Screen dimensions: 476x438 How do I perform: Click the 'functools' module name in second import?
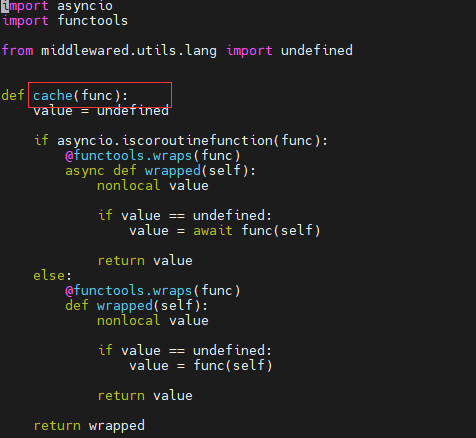pyautogui.click(x=93, y=21)
